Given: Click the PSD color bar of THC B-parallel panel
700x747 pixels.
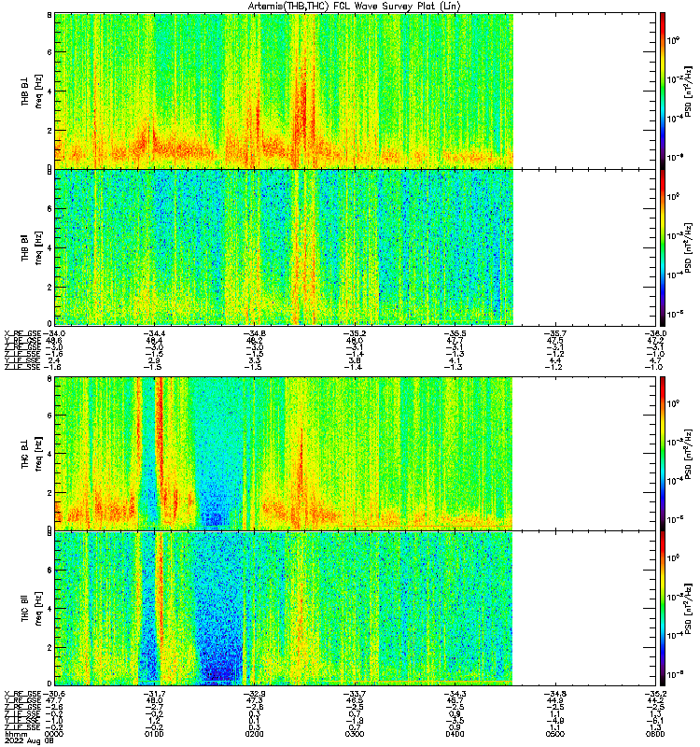Looking at the screenshot, I should point(663,609).
